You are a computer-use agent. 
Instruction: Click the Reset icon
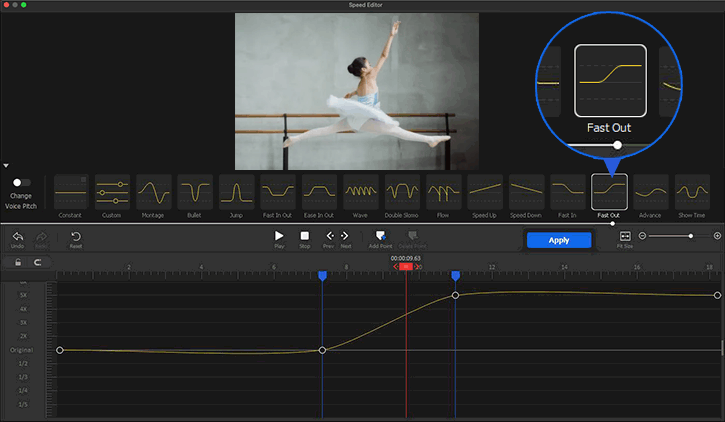coord(76,236)
